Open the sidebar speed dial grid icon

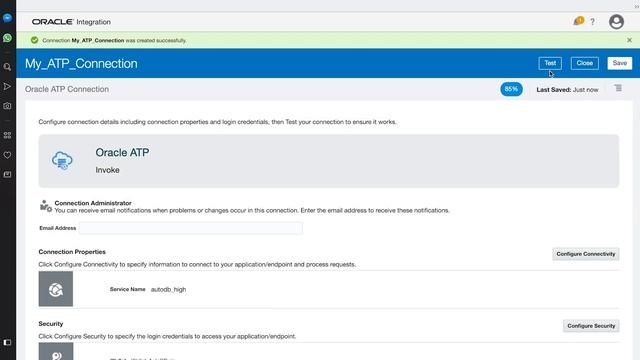coord(7,135)
